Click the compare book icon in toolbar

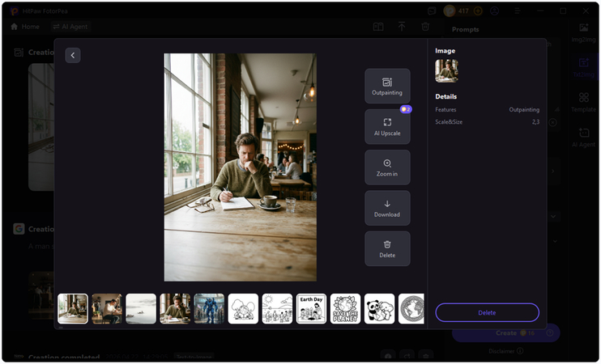tap(378, 27)
